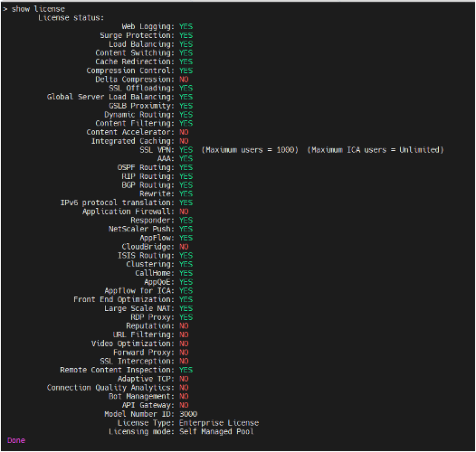Click the 'show license' command text
The width and height of the screenshot is (476, 452).
pyautogui.click(x=38, y=9)
